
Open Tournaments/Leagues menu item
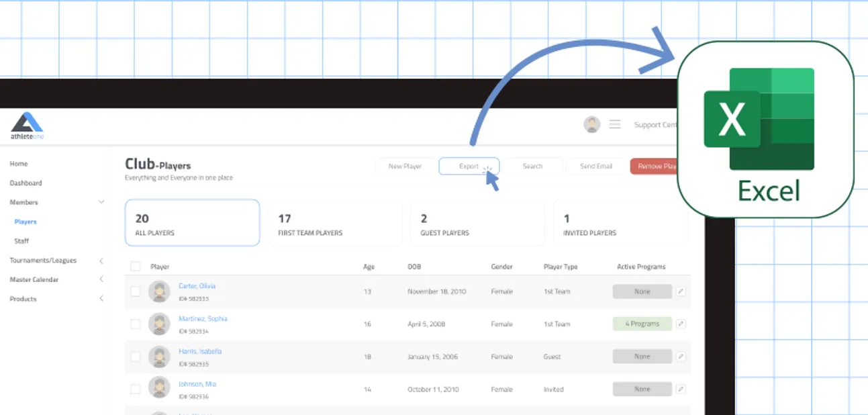[x=43, y=261]
